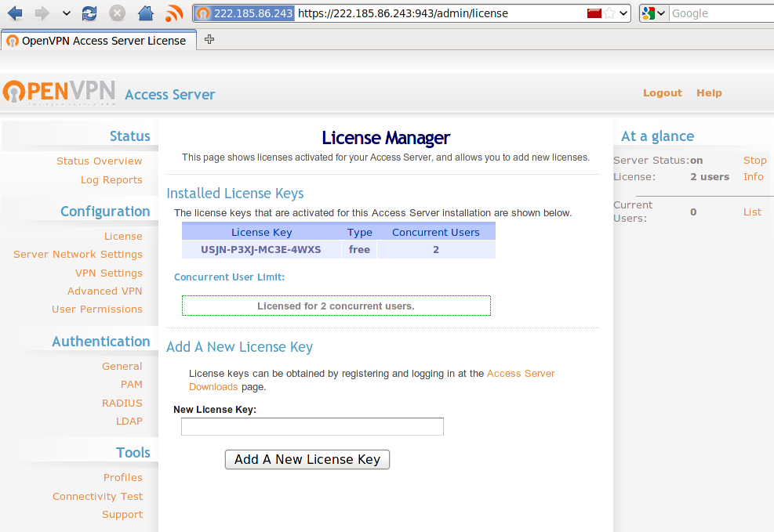Screen dimensions: 774x532
Task: Open the Help link
Action: click(x=709, y=92)
